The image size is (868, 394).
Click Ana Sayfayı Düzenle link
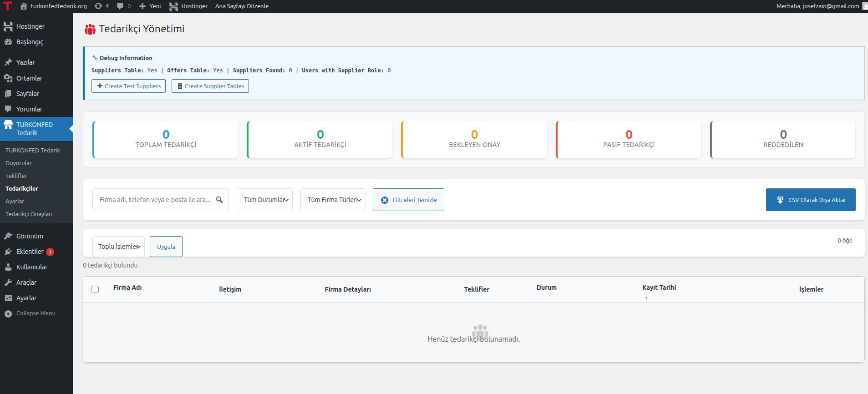point(242,6)
